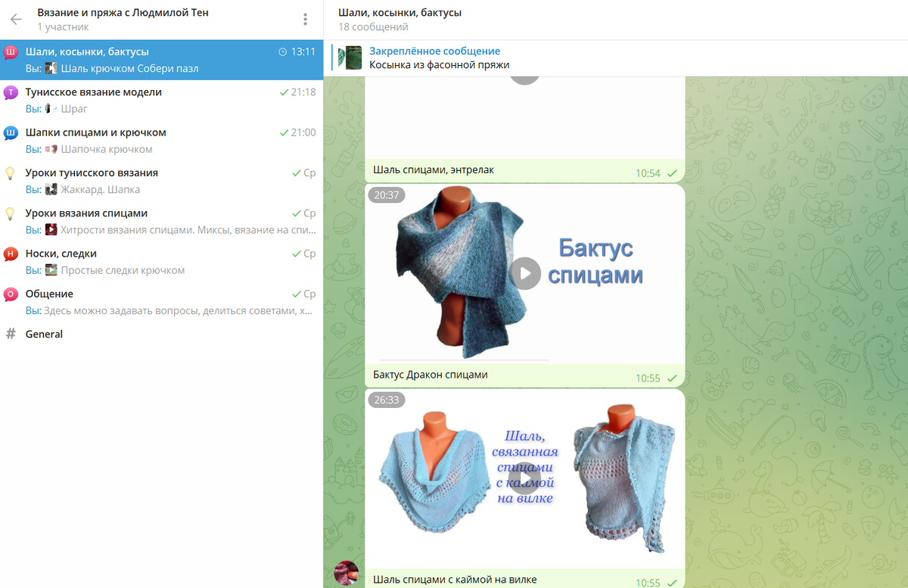908x588 pixels.
Task: Click preview text Шраг
Action: coord(74,109)
